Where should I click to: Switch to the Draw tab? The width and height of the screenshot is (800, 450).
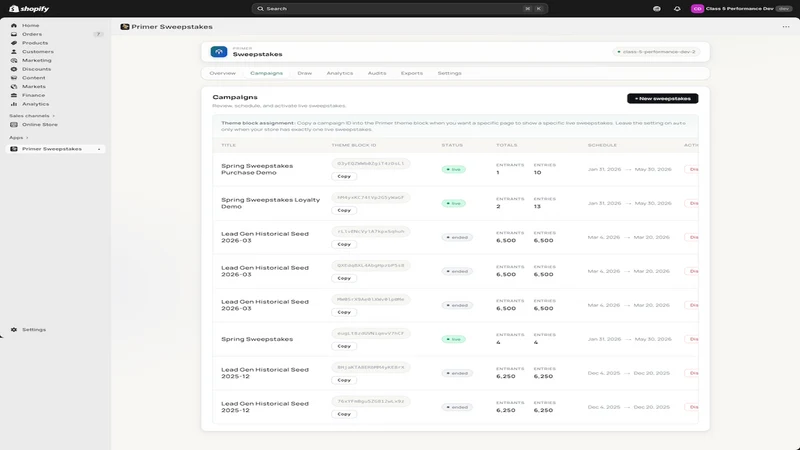coord(305,73)
